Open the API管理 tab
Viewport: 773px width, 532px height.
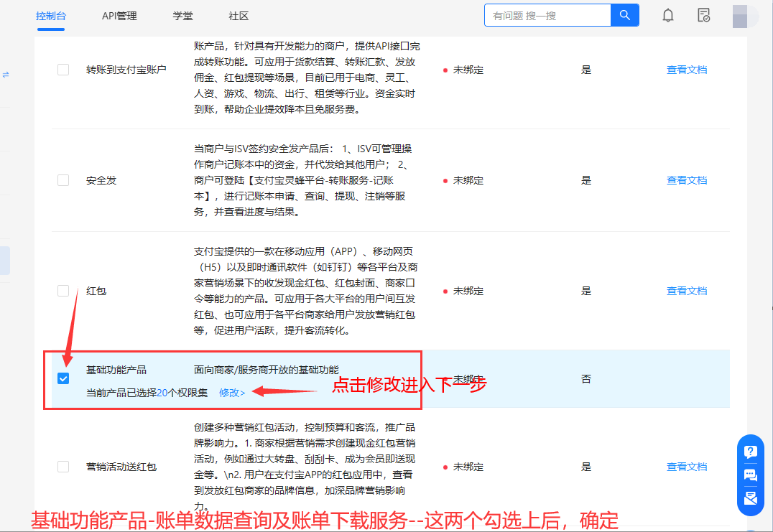pyautogui.click(x=119, y=16)
